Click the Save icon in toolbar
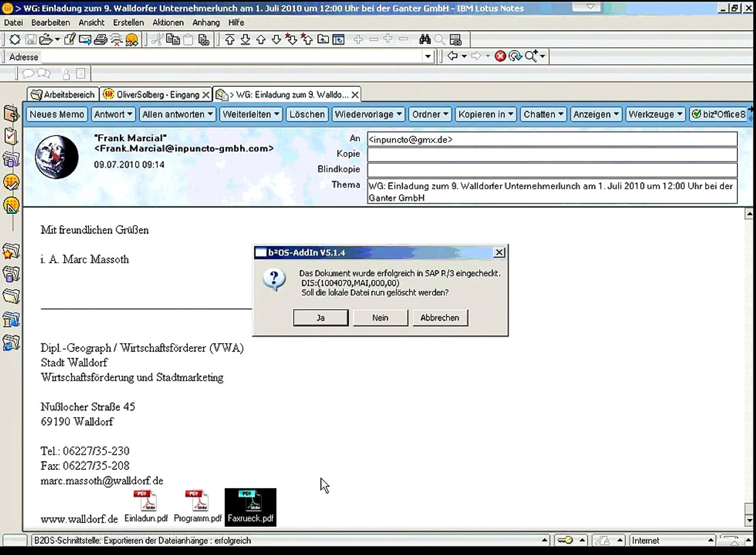Viewport: 756px width, 555px height. (x=30, y=40)
